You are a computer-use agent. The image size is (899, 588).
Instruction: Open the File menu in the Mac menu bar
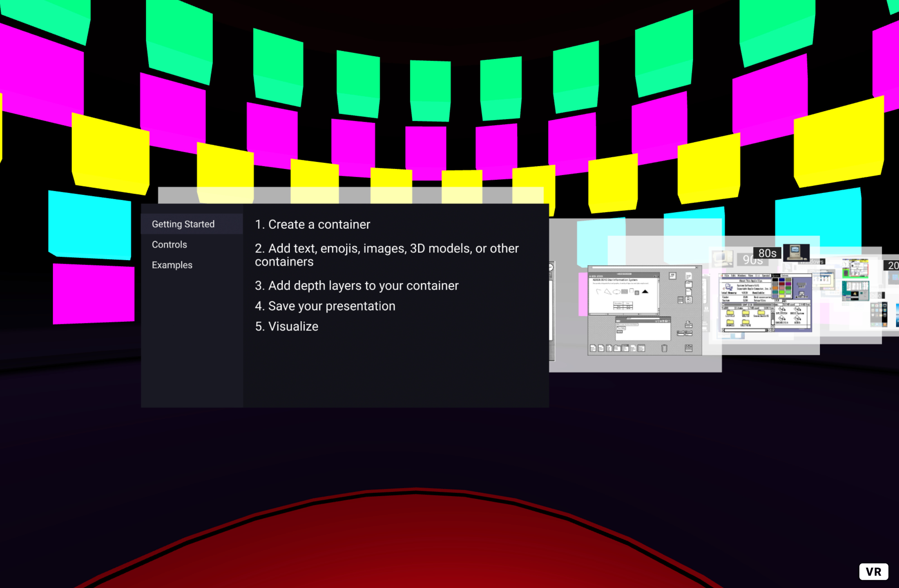[727, 276]
